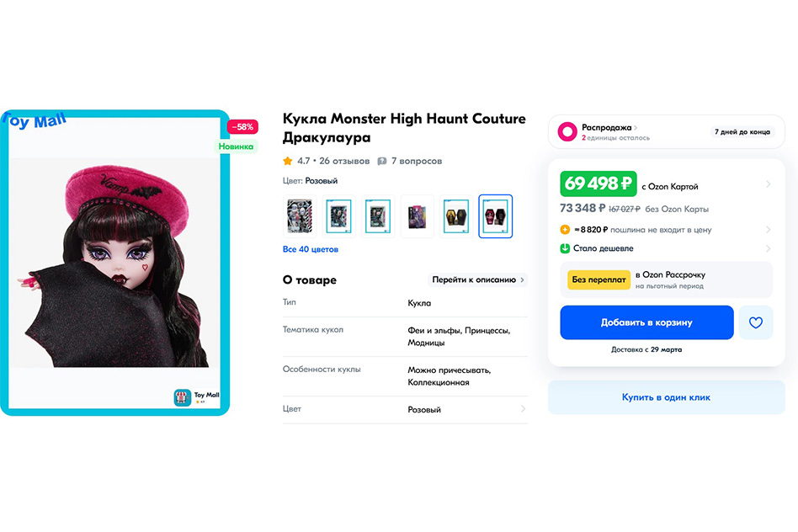Open the 26 отзывов reviews link

click(344, 161)
